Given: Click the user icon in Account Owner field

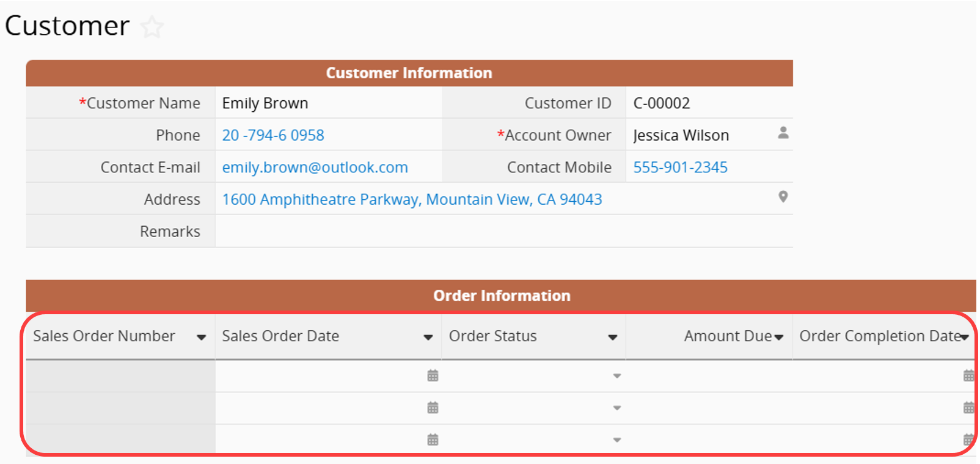Looking at the screenshot, I should click(x=783, y=133).
